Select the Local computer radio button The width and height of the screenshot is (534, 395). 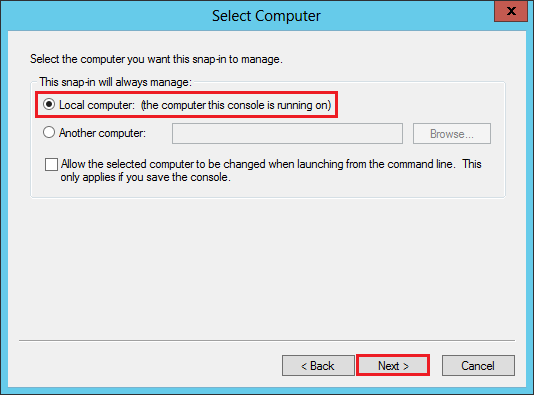(49, 105)
